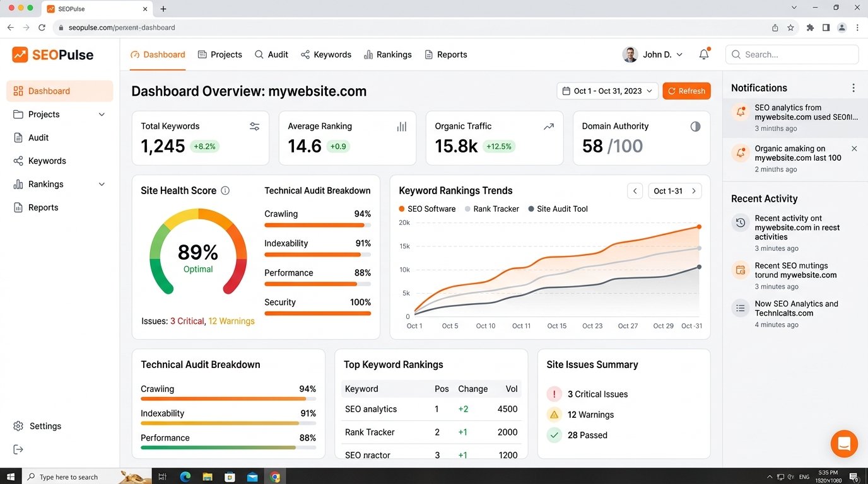Click the Windows taskbar search box
The height and width of the screenshot is (484, 868).
(86, 476)
